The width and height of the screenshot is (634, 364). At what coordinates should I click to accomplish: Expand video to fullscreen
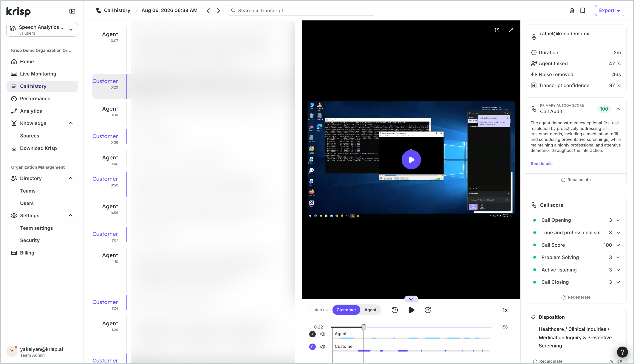pyautogui.click(x=511, y=30)
